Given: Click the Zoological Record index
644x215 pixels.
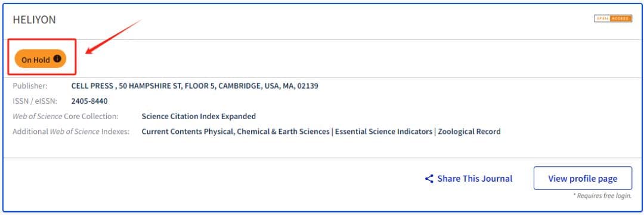Looking at the screenshot, I should coord(469,132).
